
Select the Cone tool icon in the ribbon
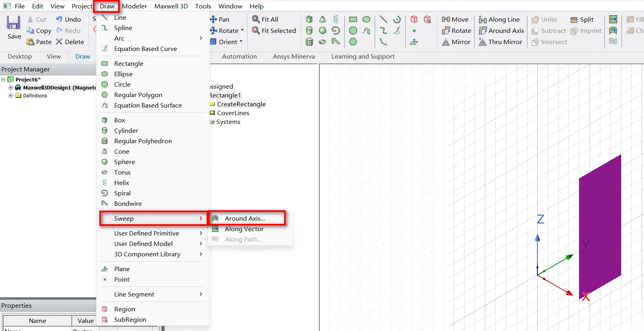pyautogui.click(x=323, y=19)
